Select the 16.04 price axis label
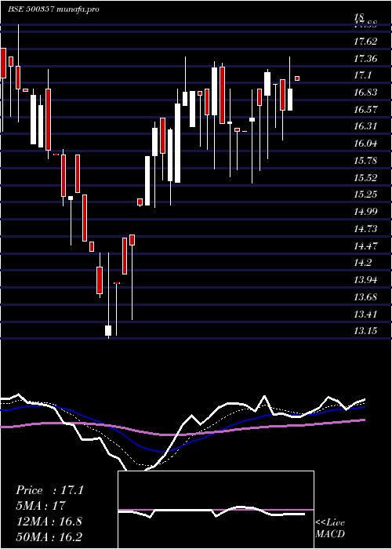 [365, 144]
